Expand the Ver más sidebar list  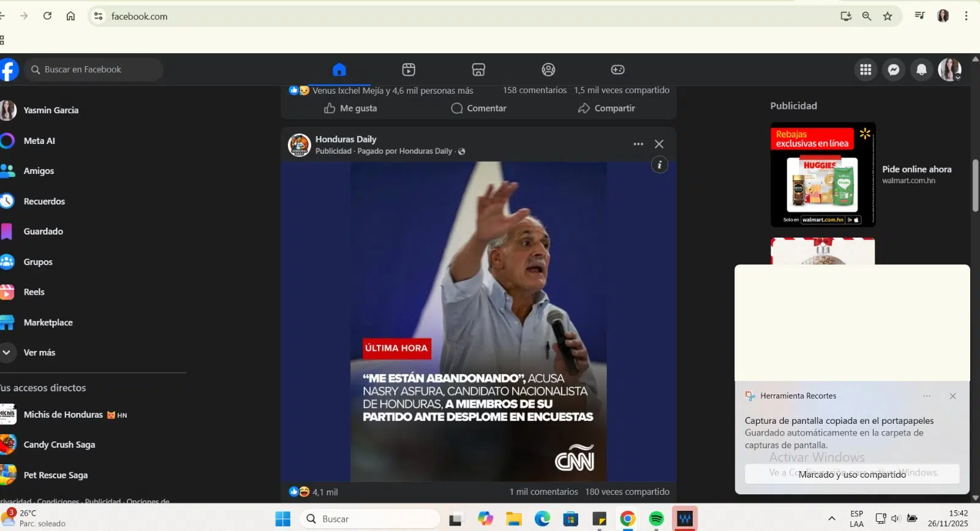coord(39,353)
